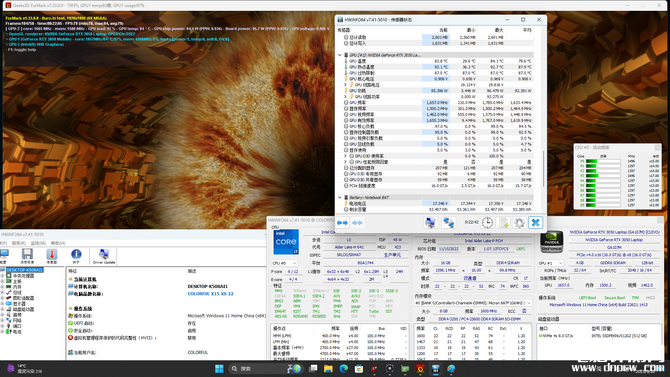
Task: Click the blue expand-columns arrows icon
Action: pyautogui.click(x=342, y=223)
